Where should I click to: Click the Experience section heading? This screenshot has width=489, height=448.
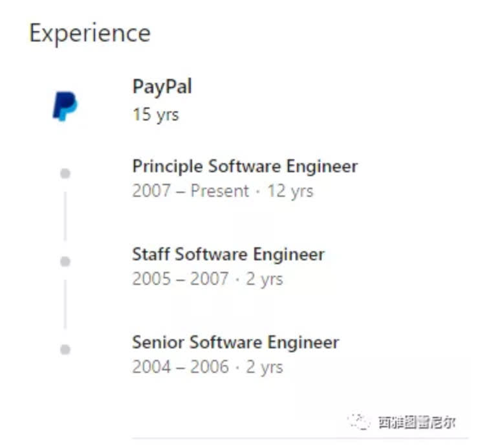[90, 33]
